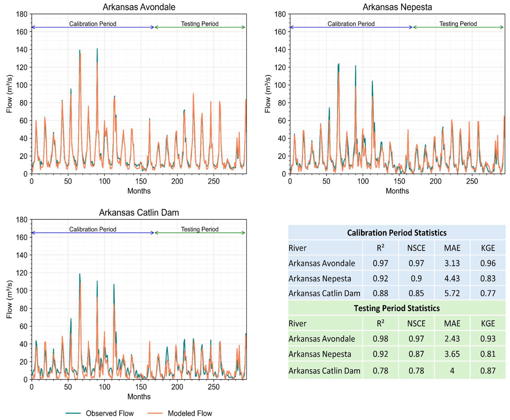Select Arkansas Nepesta row in the calibration table
Image resolution: width=510 pixels, height=420 pixels.
(397, 278)
